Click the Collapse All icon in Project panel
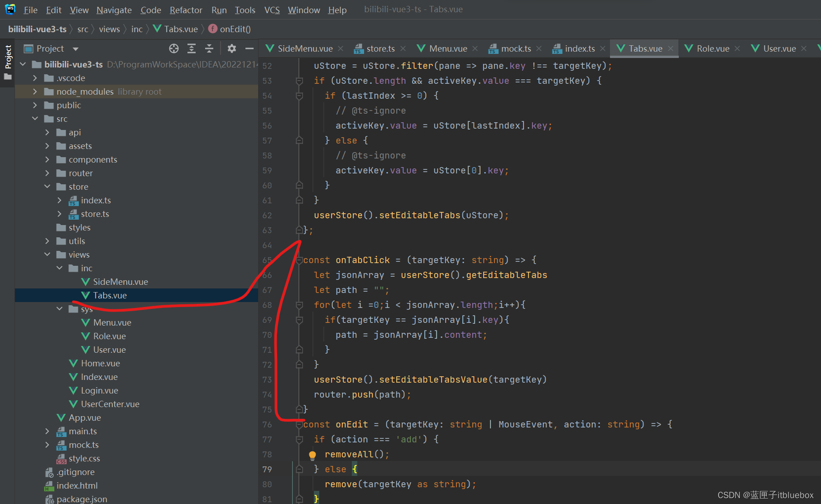Screen dimensions: 821x504 [209, 48]
